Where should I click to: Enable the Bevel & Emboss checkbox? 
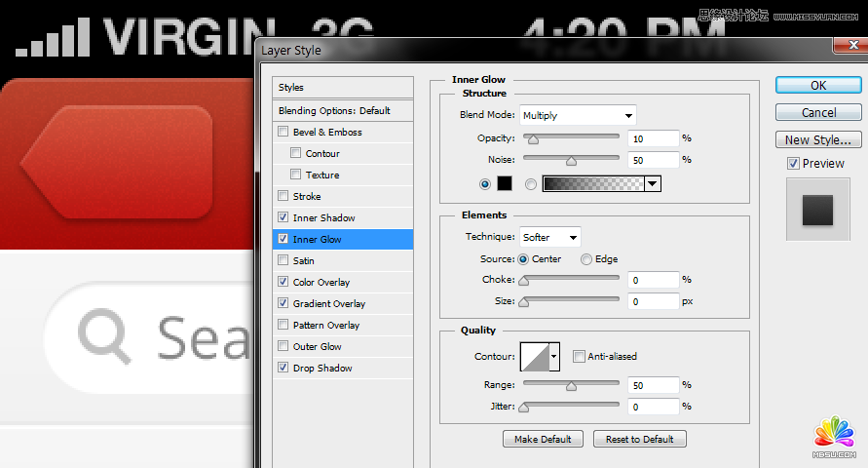283,133
